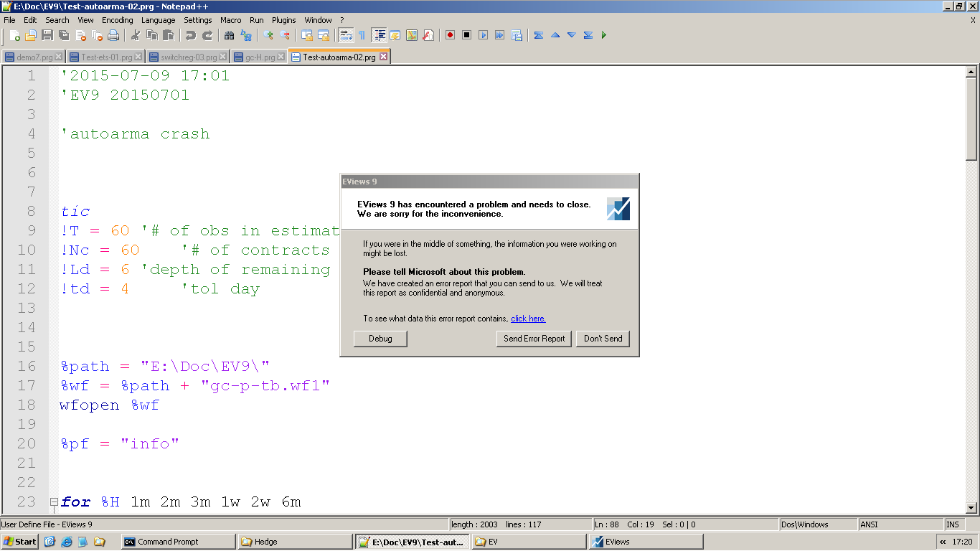Image resolution: width=980 pixels, height=551 pixels.
Task: Toggle INS mode in status bar
Action: (x=953, y=524)
